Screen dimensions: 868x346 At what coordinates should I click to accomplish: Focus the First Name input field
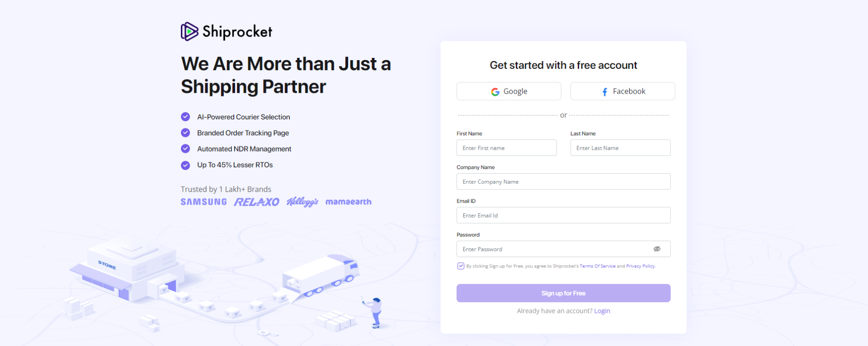click(x=506, y=148)
